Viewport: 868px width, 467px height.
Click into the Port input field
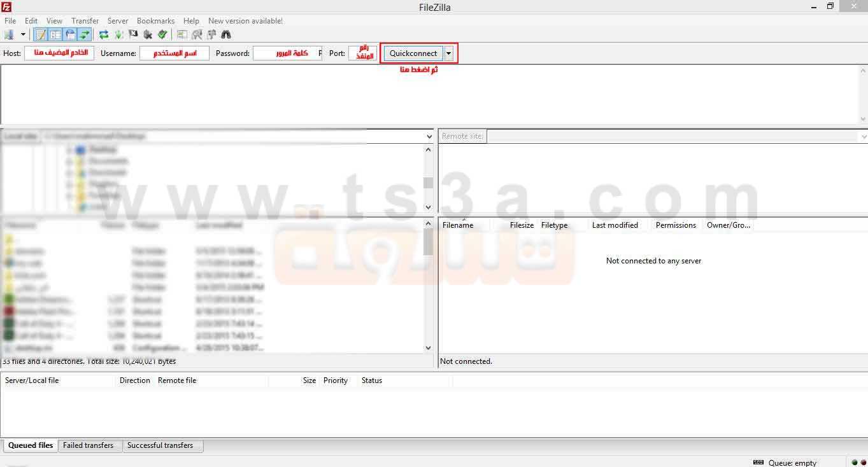(363, 53)
